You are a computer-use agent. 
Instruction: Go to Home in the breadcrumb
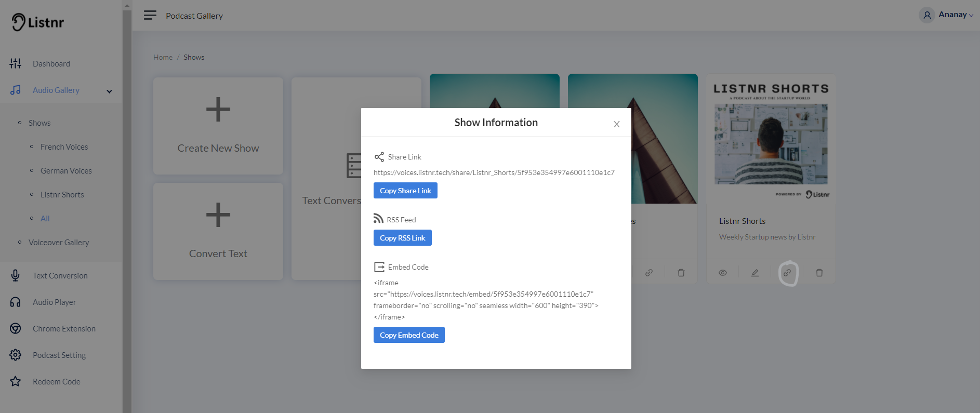point(163,57)
